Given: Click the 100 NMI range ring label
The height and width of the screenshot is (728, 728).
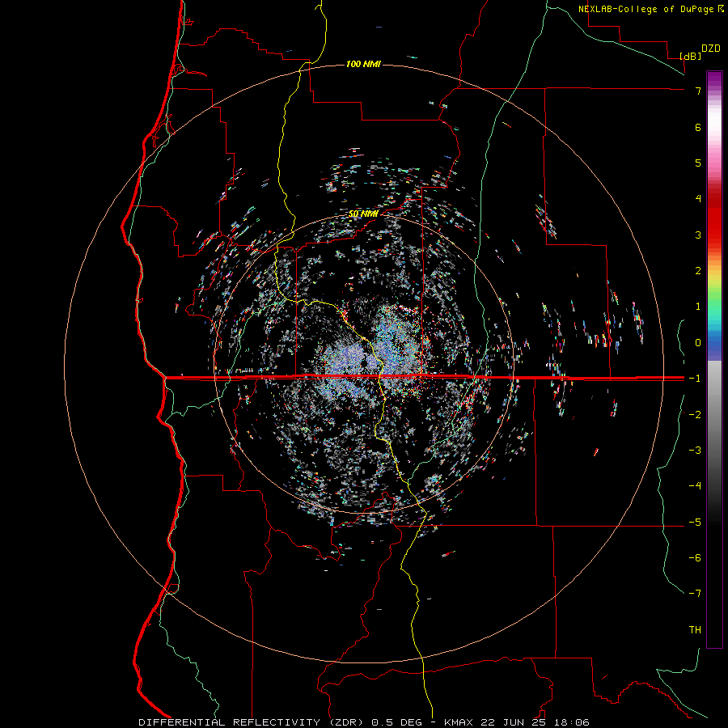Looking at the screenshot, I should point(363,64).
